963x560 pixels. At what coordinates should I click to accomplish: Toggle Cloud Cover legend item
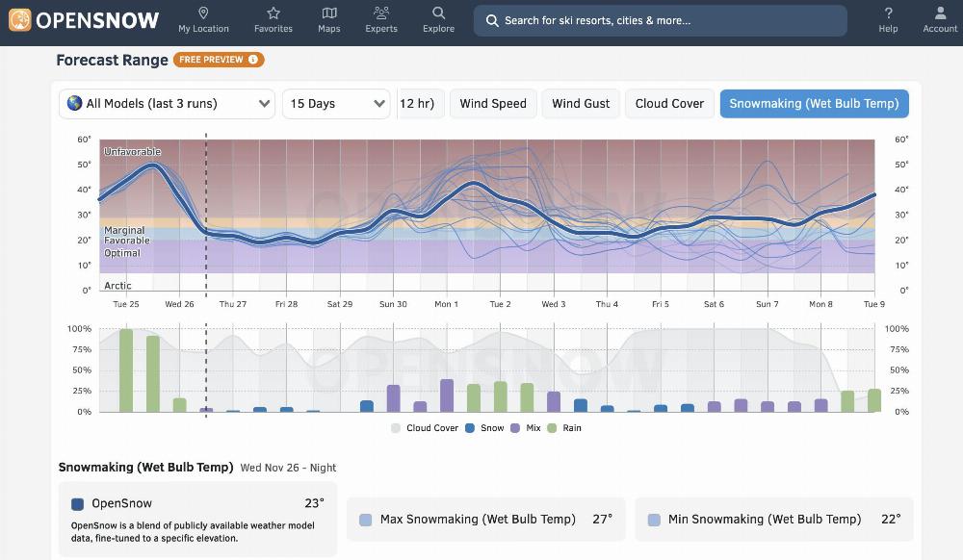click(425, 428)
